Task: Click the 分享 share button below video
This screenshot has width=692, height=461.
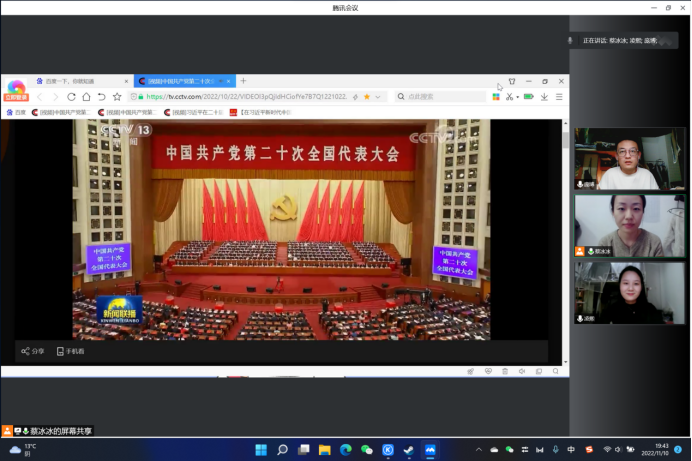Action: [x=33, y=352]
